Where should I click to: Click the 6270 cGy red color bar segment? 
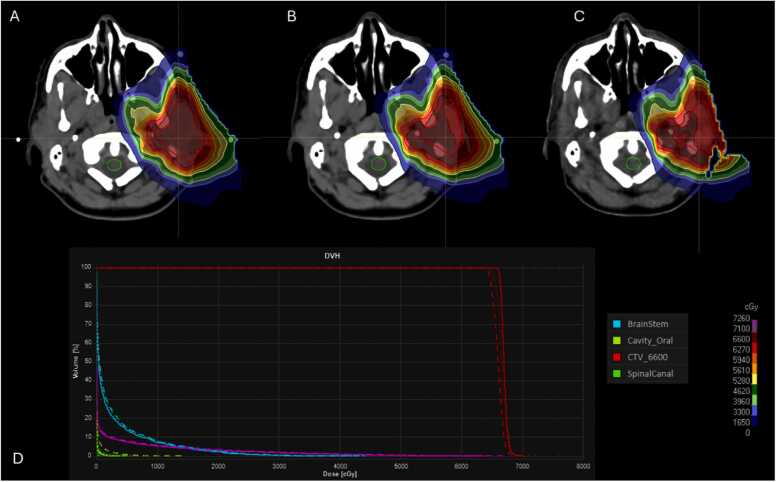tap(754, 350)
